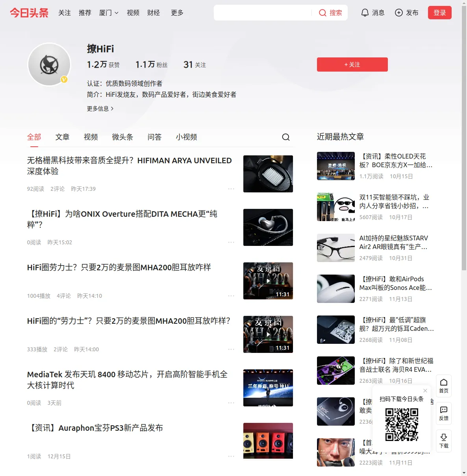This screenshot has height=476, width=467.
Task: Open more options for HIFIMAN ARYA article
Action: 231,189
